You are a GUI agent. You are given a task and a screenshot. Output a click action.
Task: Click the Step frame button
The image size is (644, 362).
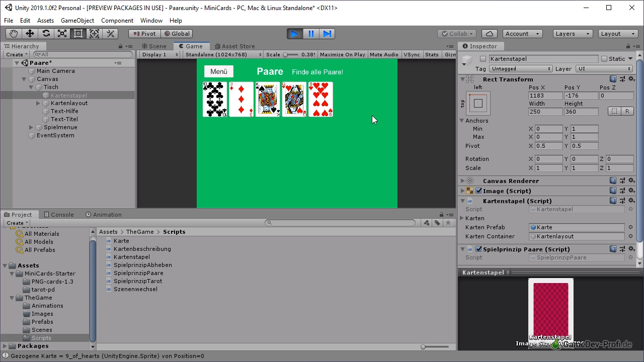(327, 34)
